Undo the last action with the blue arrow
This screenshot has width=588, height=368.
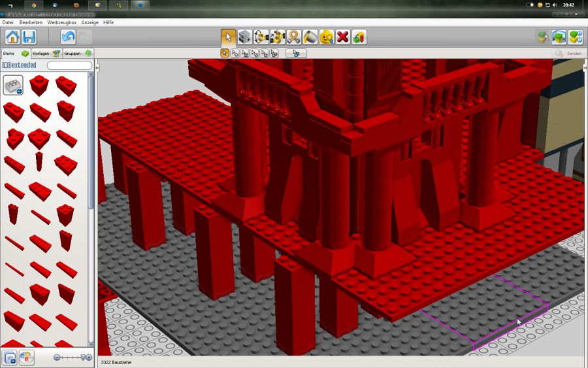coord(68,37)
